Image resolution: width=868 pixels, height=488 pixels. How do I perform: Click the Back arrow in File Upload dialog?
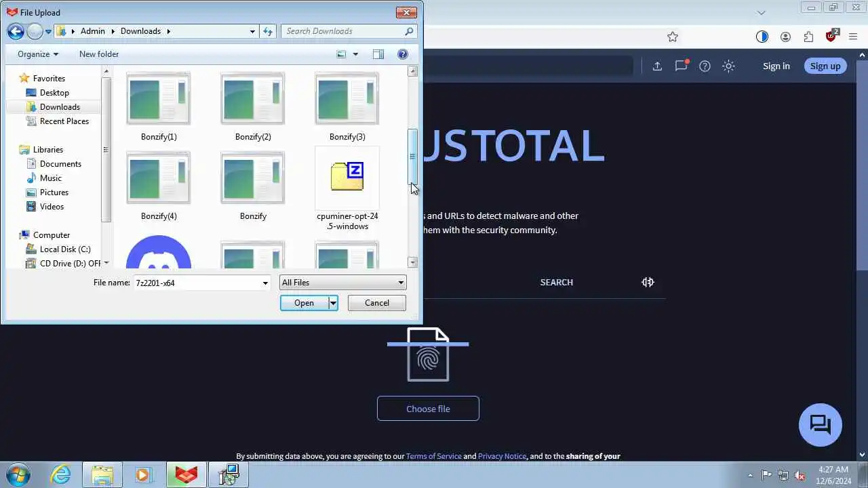[16, 31]
